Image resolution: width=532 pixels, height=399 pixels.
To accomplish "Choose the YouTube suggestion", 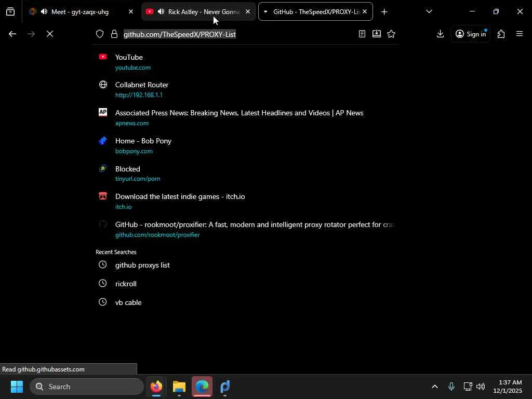I will 245,62.
